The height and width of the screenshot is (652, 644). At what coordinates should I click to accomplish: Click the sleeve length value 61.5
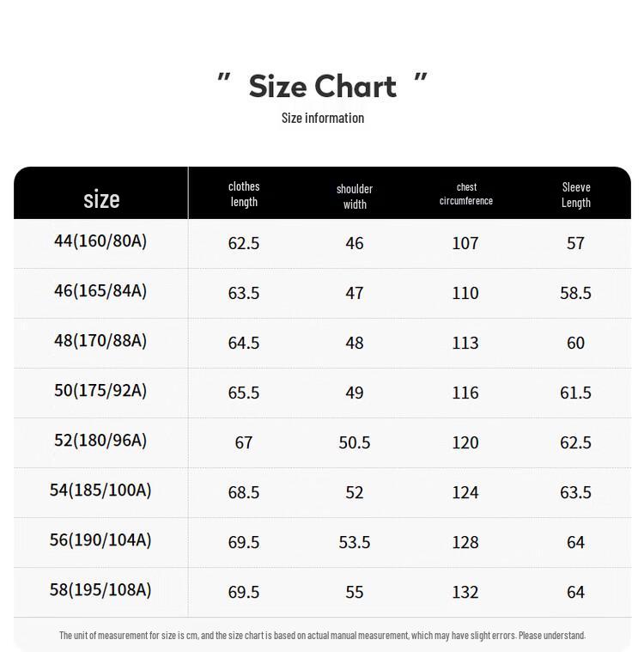(575, 393)
